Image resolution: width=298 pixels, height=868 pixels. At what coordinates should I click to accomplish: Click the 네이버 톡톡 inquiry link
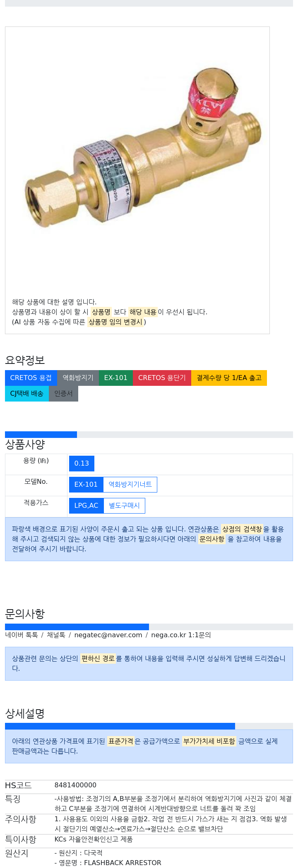pos(22,635)
